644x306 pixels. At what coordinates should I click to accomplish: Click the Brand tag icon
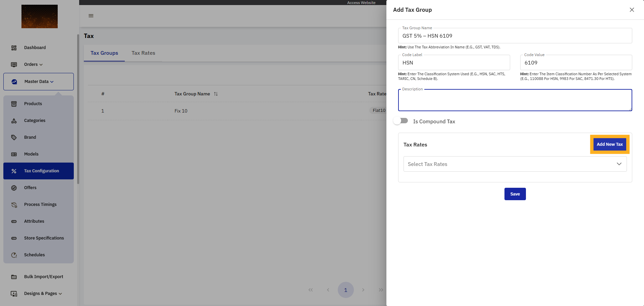click(14, 137)
